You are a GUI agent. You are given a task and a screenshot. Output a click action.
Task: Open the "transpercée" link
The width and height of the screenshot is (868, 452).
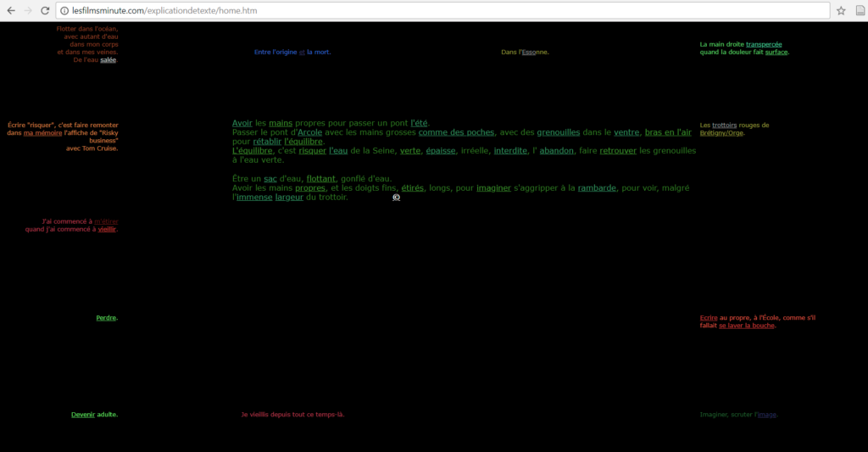tap(764, 44)
